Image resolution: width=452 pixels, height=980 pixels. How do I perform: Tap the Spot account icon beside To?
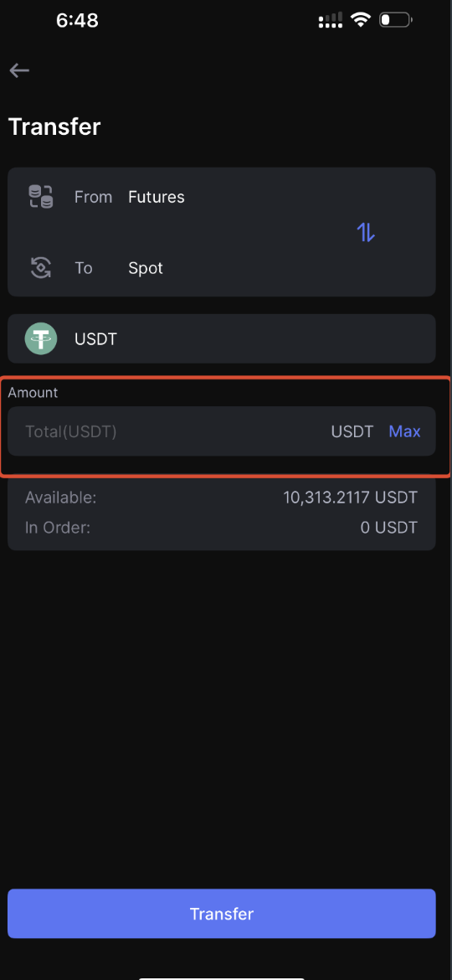coord(41,268)
